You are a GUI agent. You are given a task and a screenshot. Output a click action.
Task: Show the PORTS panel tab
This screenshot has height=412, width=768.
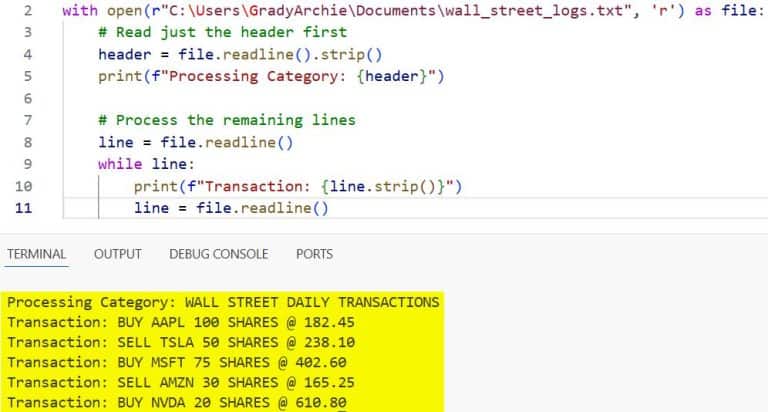point(314,254)
